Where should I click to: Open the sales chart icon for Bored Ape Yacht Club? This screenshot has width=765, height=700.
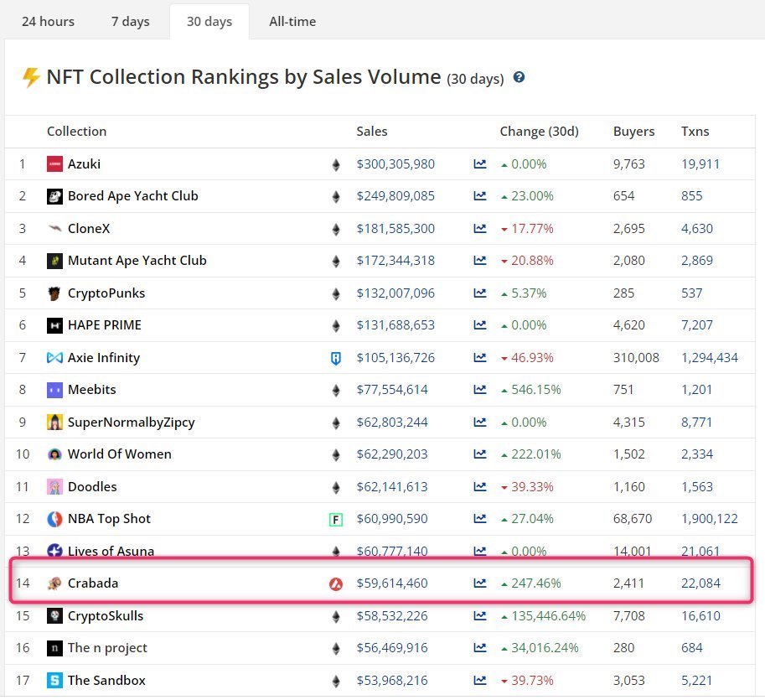tap(480, 196)
